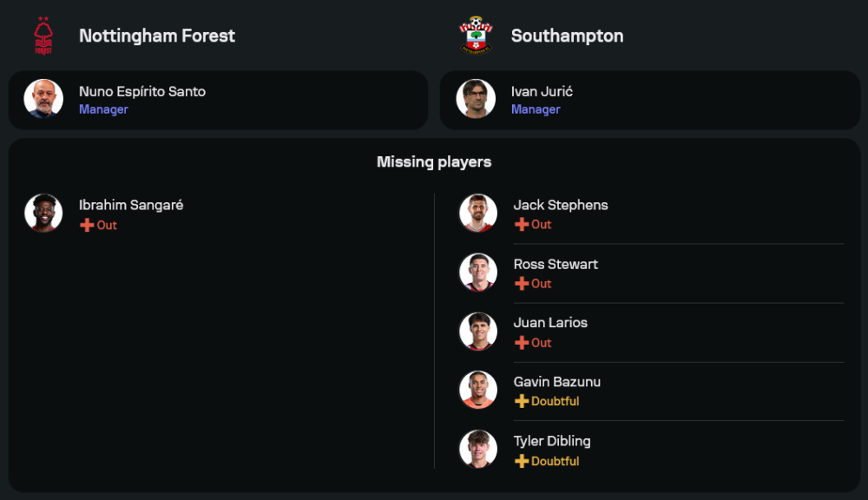The image size is (868, 500).
Task: View Juan Larios' player name link
Action: 550,323
